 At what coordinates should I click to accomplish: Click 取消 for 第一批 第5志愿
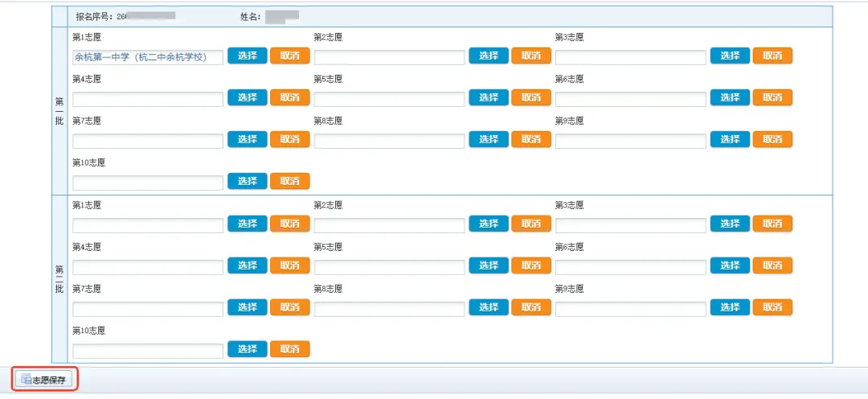click(x=531, y=97)
